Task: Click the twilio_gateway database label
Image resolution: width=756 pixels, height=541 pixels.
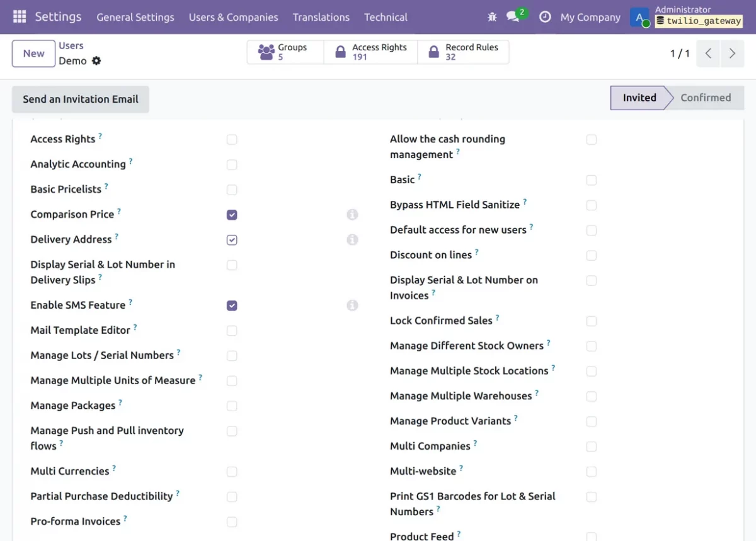Action: pos(699,21)
